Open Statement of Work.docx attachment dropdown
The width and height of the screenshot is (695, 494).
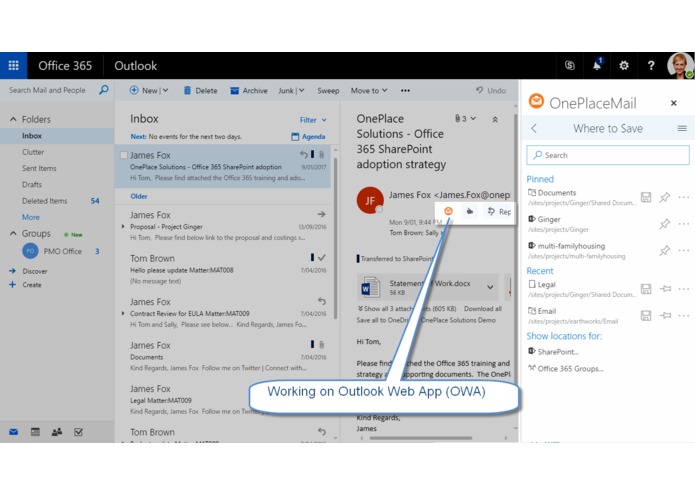click(490, 287)
